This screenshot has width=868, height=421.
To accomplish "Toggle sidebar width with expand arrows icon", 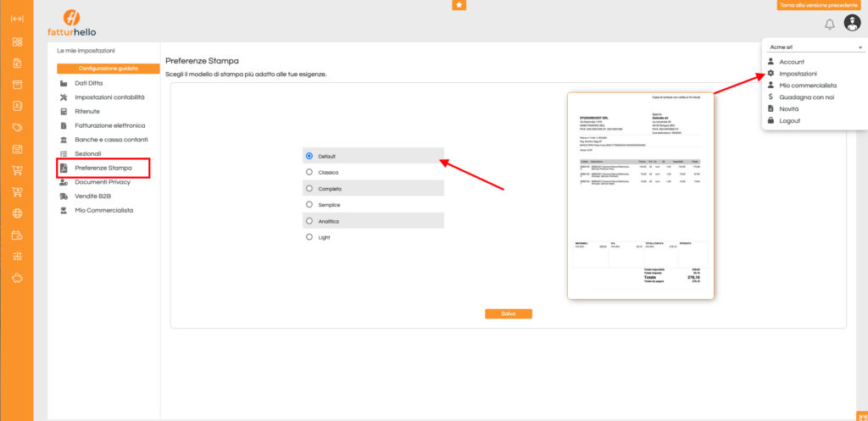I will pyautogui.click(x=17, y=19).
